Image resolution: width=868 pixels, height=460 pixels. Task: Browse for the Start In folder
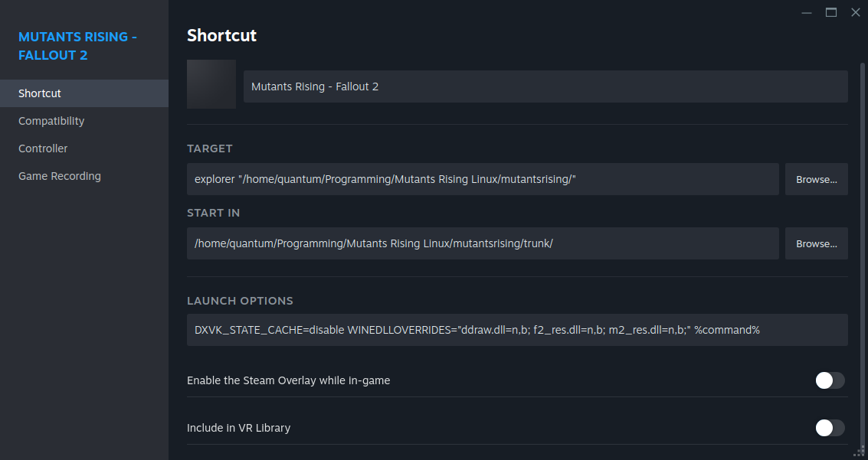coord(817,243)
